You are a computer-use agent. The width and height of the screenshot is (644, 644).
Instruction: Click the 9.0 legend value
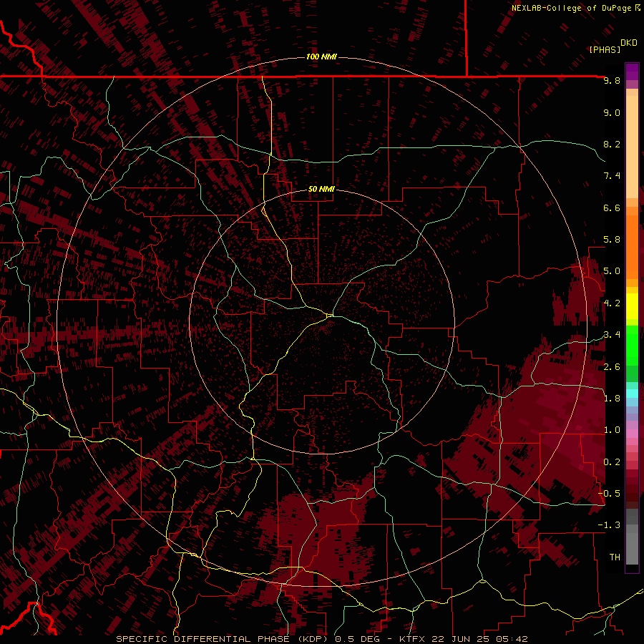612,112
